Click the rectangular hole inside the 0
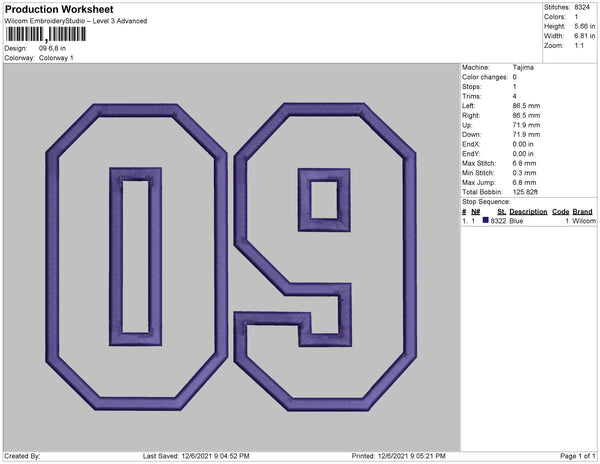Screen dimensions: 600x464 click(x=135, y=257)
